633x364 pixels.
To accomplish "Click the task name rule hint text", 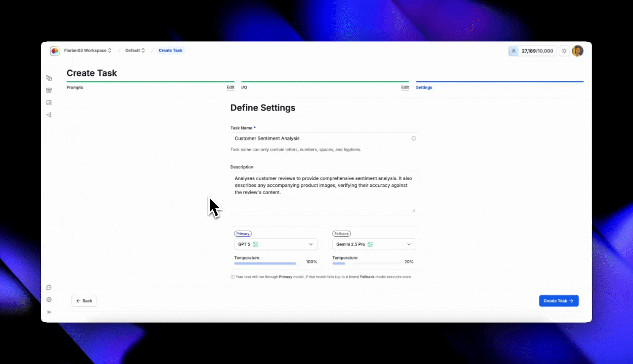I will click(296, 150).
